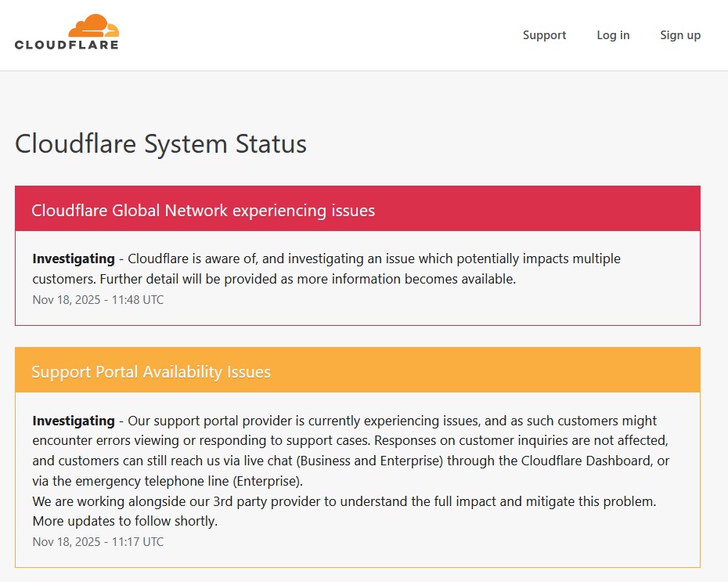
Task: Click the Cloudflare System Status page heading
Action: pos(160,144)
